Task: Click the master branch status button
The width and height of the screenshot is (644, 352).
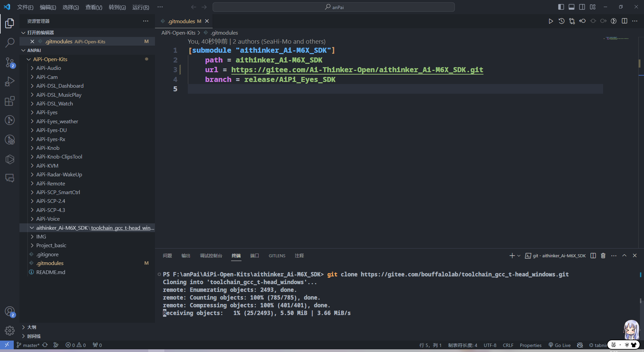Action: (28, 345)
